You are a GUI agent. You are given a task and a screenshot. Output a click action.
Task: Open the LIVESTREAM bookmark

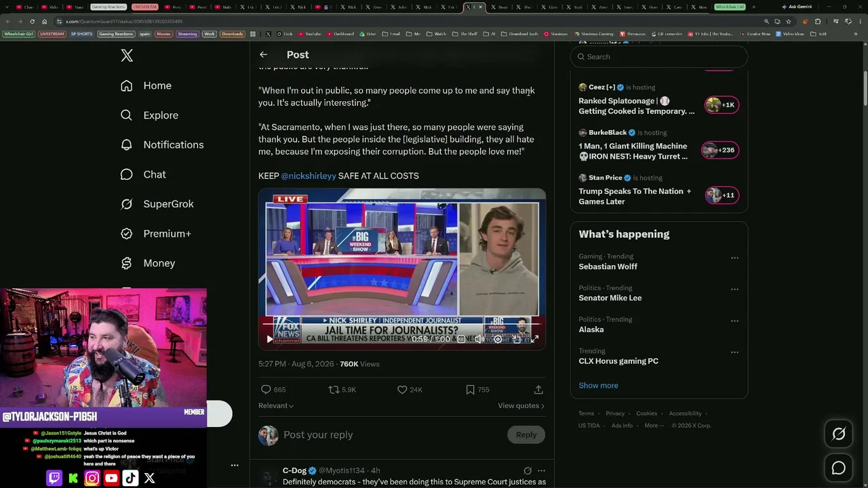point(52,34)
